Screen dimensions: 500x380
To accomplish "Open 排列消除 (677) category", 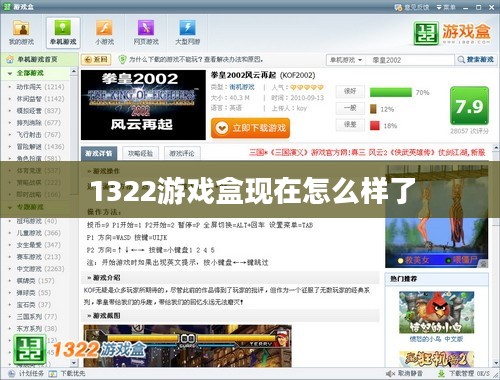I will [x=39, y=123].
